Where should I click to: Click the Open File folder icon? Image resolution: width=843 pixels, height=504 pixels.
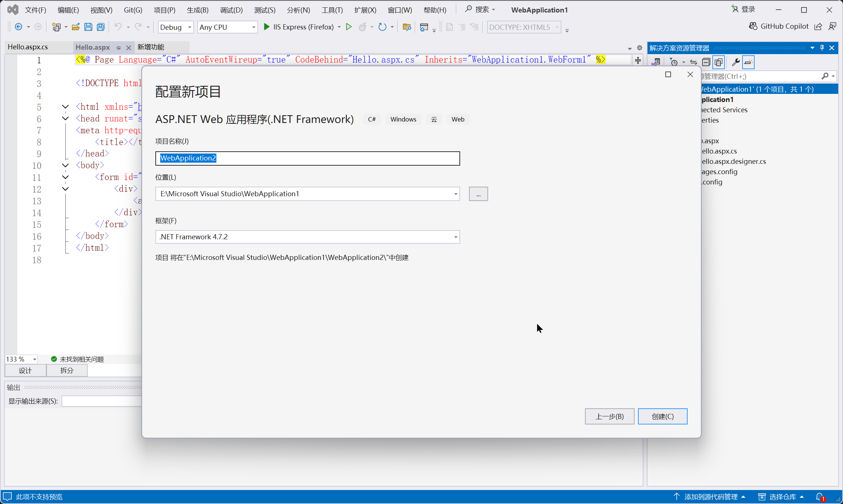coord(76,27)
